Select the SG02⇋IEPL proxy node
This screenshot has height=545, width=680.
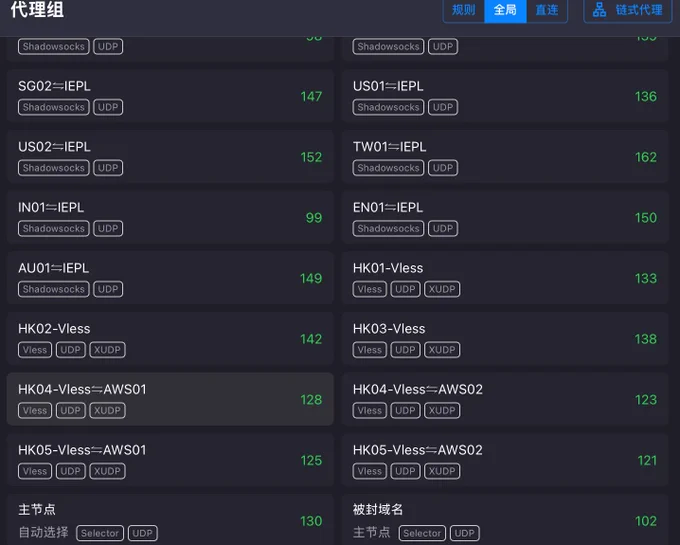point(170,96)
